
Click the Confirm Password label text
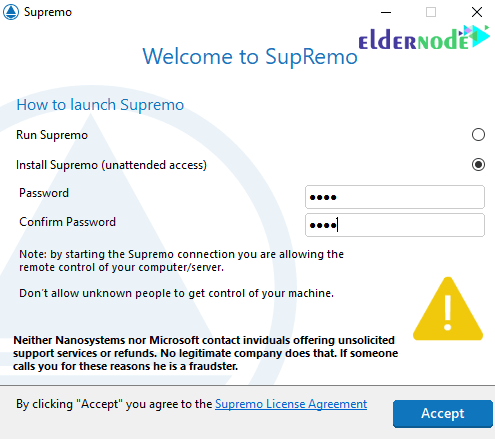point(67,222)
